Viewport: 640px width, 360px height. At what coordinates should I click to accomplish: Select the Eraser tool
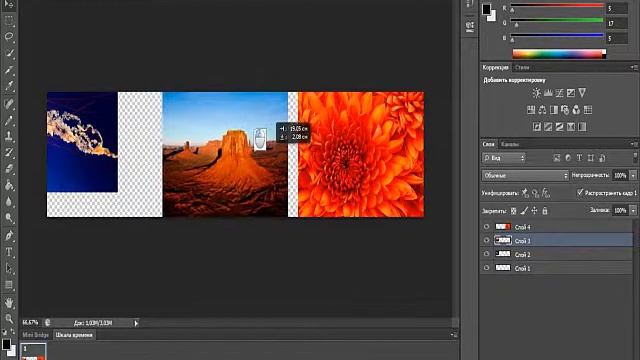click(9, 169)
